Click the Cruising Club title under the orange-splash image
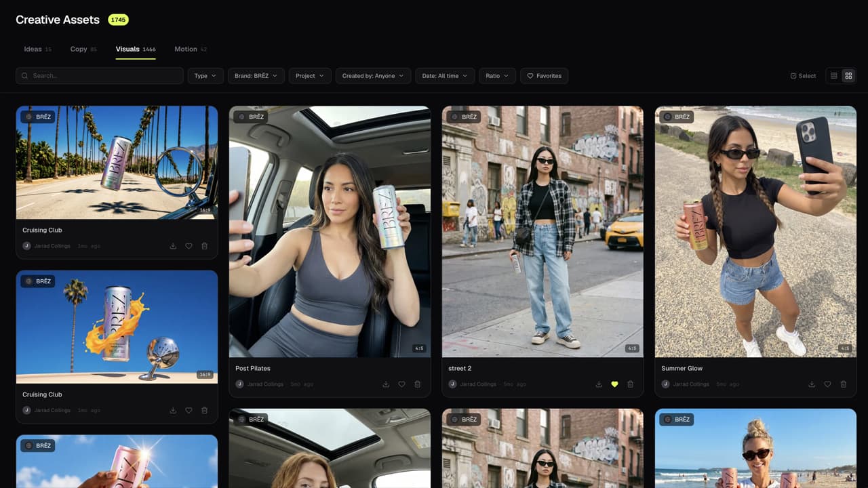868x488 pixels. pos(42,394)
